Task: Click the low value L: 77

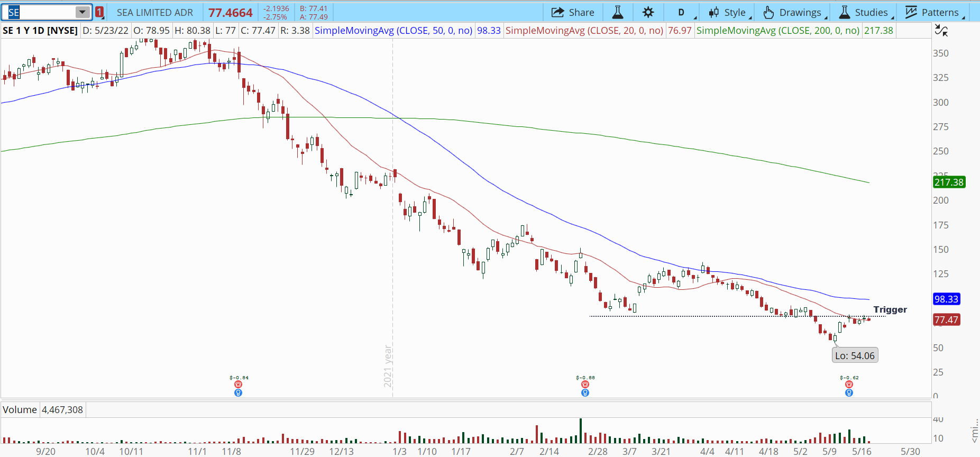Action: (x=225, y=31)
